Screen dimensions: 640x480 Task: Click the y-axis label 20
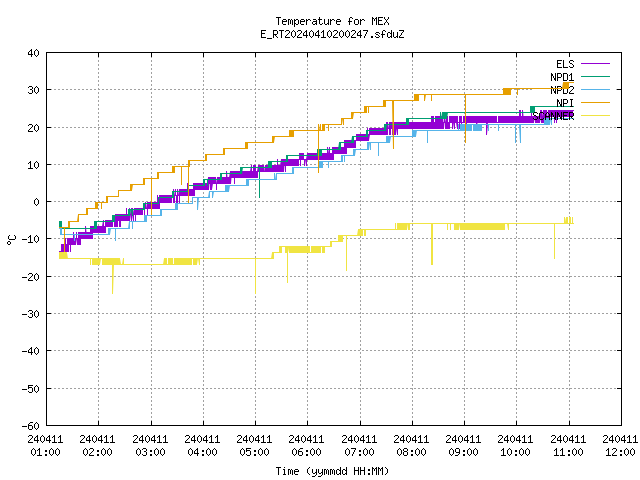pyautogui.click(x=33, y=128)
